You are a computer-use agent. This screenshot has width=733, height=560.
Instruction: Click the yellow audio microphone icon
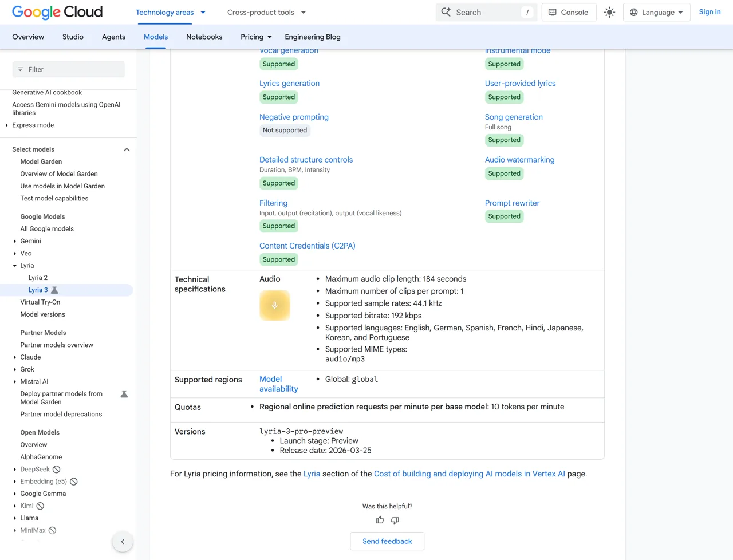[x=275, y=305]
